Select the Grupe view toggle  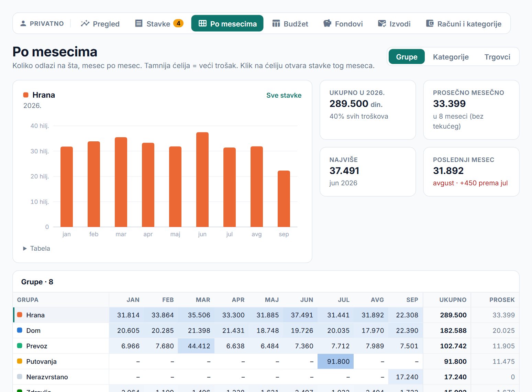pyautogui.click(x=407, y=57)
